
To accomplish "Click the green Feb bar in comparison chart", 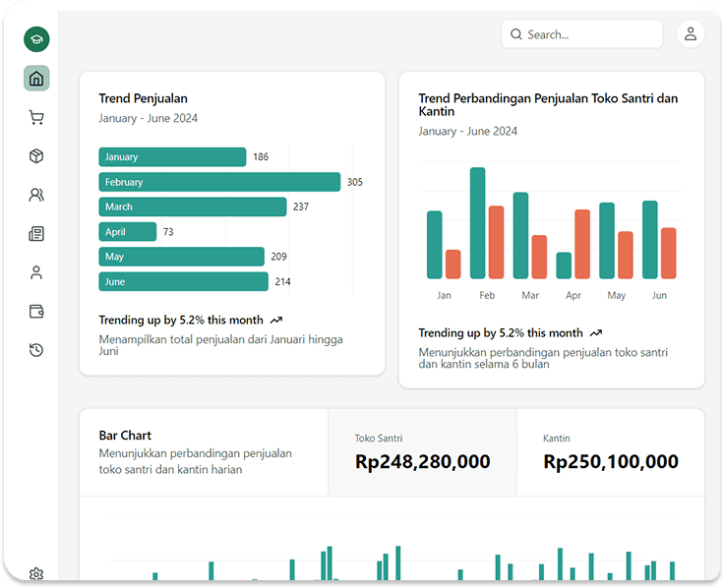I will [477, 223].
